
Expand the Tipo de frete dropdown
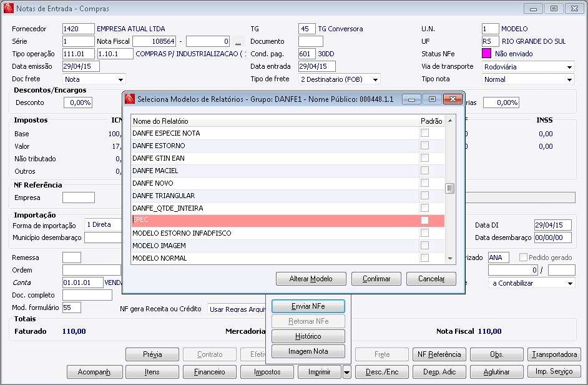click(375, 79)
